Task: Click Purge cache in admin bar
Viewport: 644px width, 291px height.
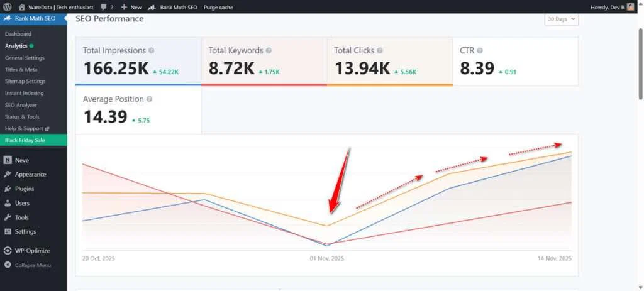Action: click(218, 7)
